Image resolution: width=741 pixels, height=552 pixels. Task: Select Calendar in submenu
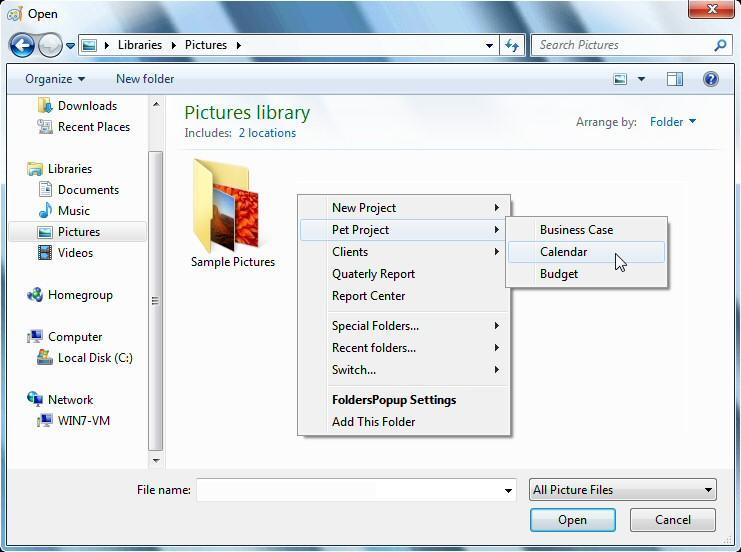click(586, 252)
